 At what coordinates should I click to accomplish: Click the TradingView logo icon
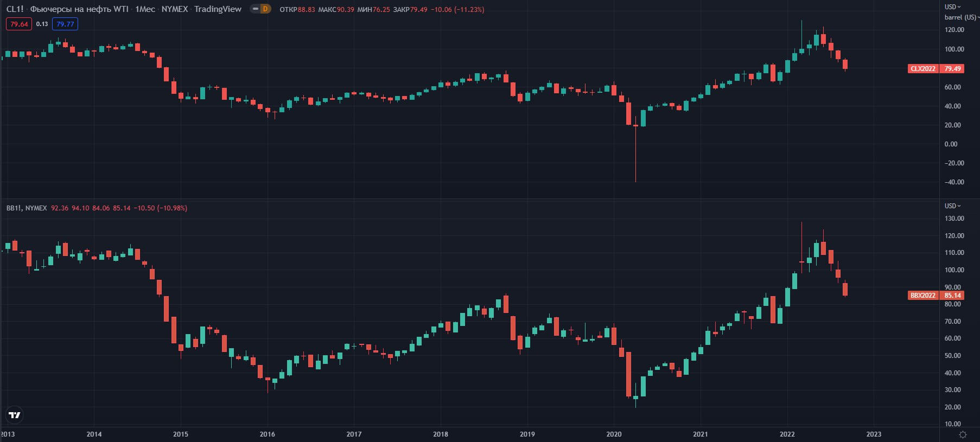tap(15, 415)
